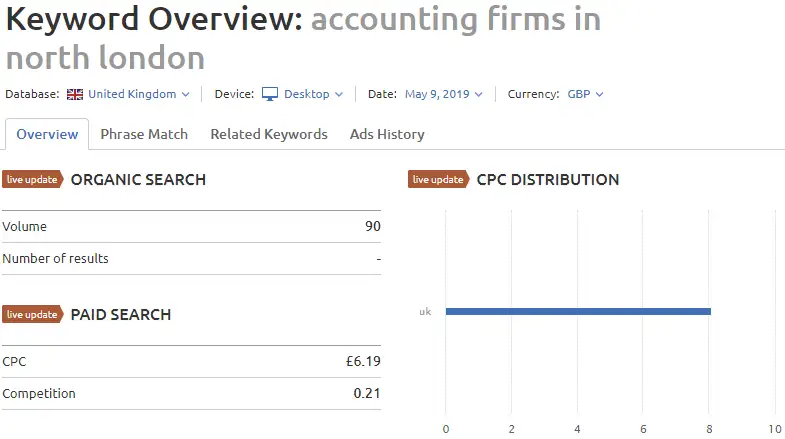
Task: Click the keyword text in heading
Action: (x=303, y=39)
